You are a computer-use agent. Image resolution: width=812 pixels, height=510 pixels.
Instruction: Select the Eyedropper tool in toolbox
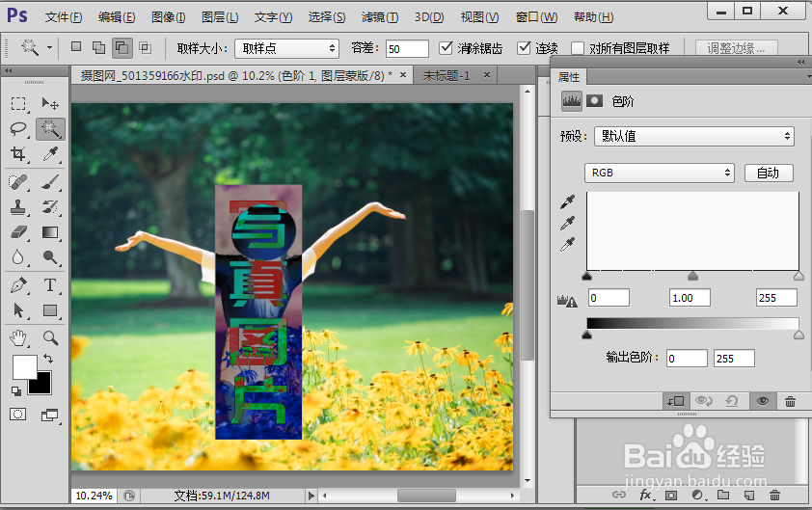click(50, 154)
